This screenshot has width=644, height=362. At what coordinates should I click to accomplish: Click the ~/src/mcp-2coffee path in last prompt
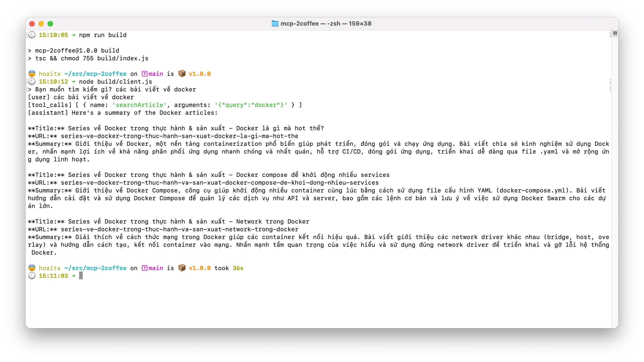pyautogui.click(x=95, y=268)
